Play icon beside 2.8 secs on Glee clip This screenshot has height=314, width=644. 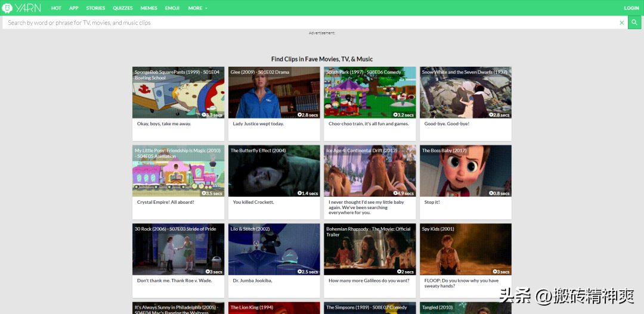(299, 115)
